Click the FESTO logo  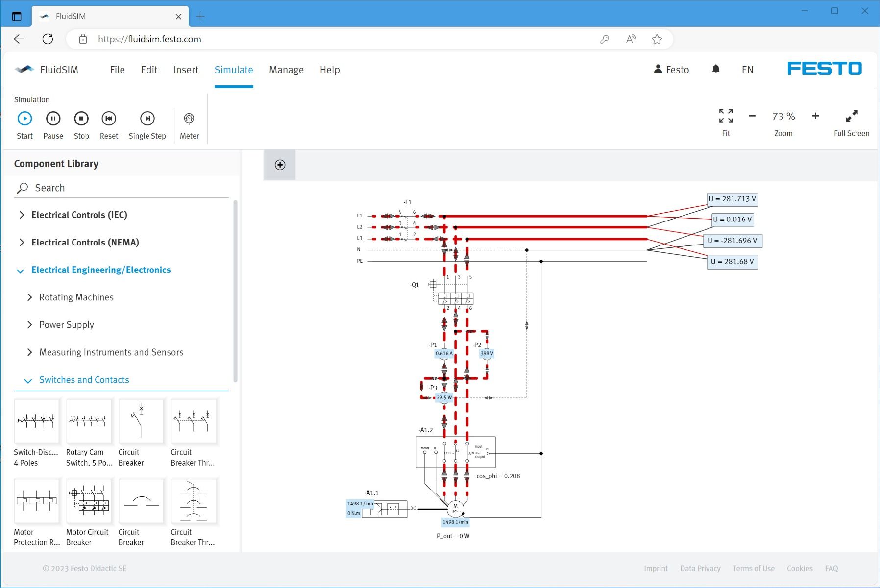[x=825, y=69]
